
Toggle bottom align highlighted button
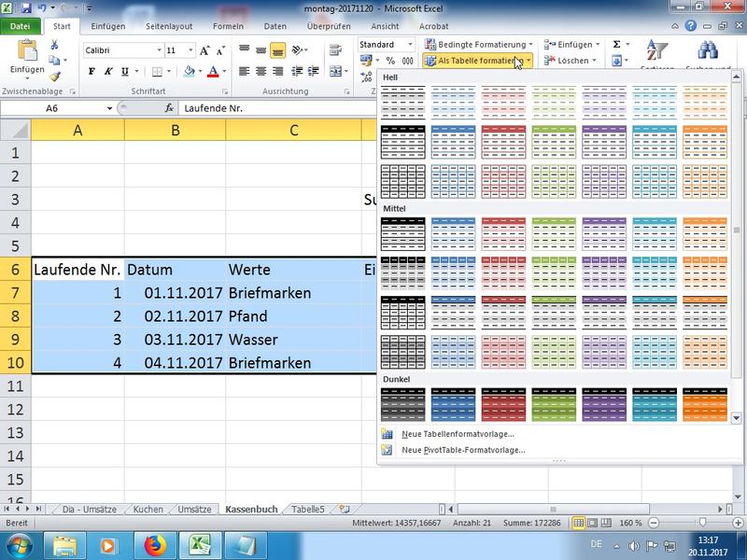pos(277,49)
